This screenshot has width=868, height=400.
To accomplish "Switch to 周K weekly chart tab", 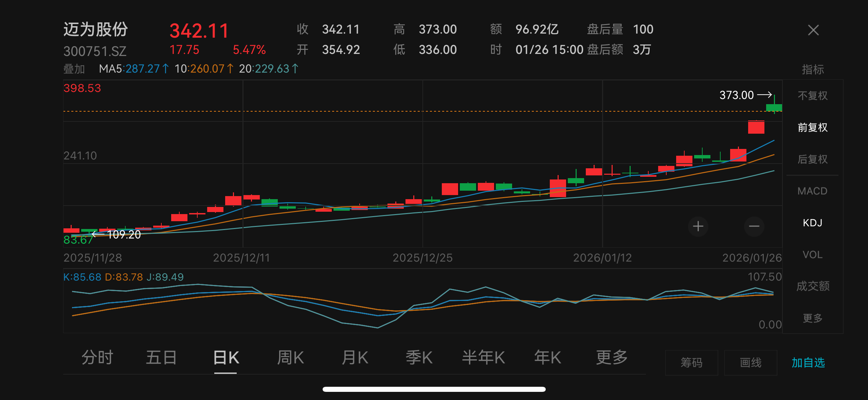I will point(290,358).
